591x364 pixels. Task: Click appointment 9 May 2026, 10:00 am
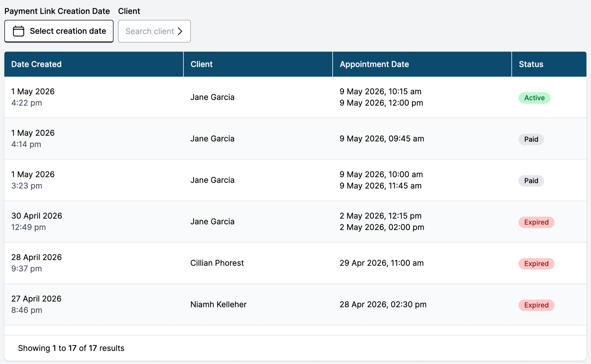point(381,174)
